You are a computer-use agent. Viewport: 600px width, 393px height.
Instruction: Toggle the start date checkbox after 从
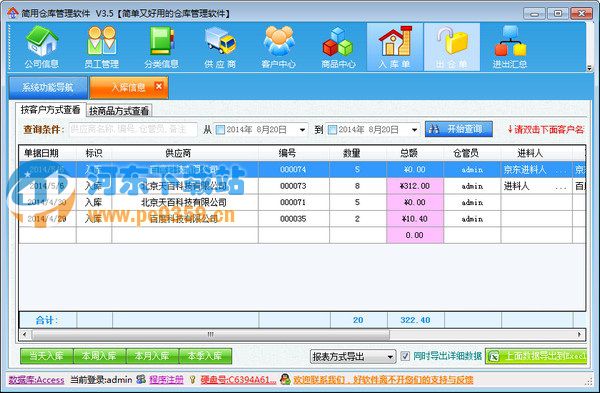pyautogui.click(x=220, y=130)
